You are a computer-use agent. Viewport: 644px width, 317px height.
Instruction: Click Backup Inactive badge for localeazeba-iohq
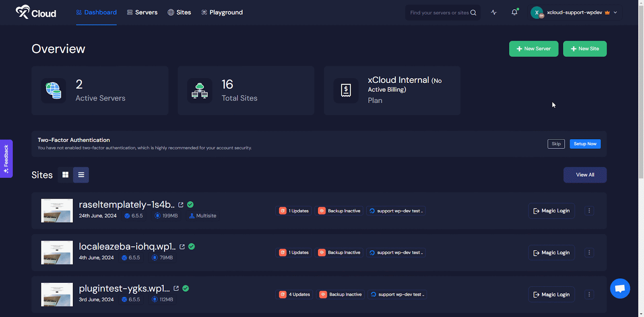coord(339,253)
